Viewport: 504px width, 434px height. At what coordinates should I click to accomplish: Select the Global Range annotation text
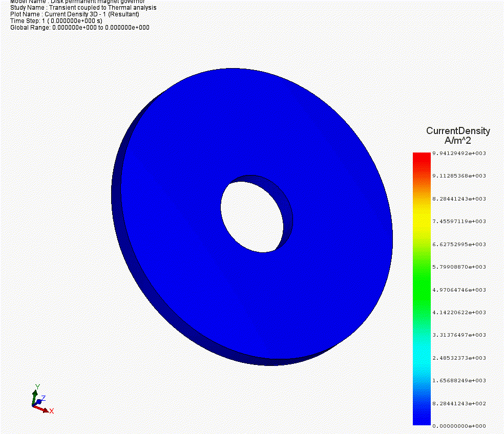point(80,28)
